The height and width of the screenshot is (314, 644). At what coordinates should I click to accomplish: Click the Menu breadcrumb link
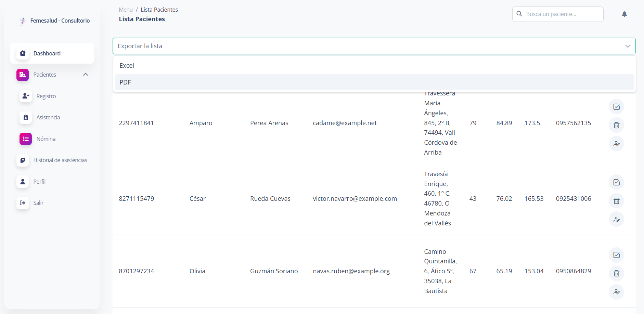click(x=126, y=10)
